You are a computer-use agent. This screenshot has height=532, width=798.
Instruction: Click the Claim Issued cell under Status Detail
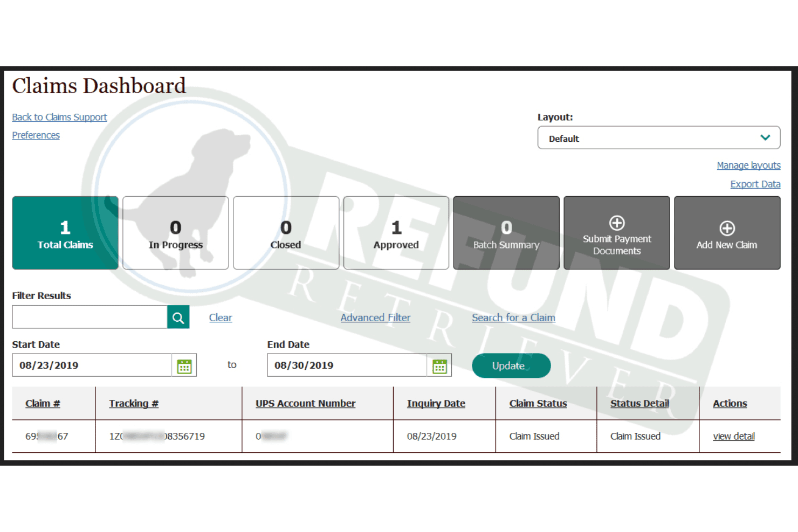(x=635, y=437)
